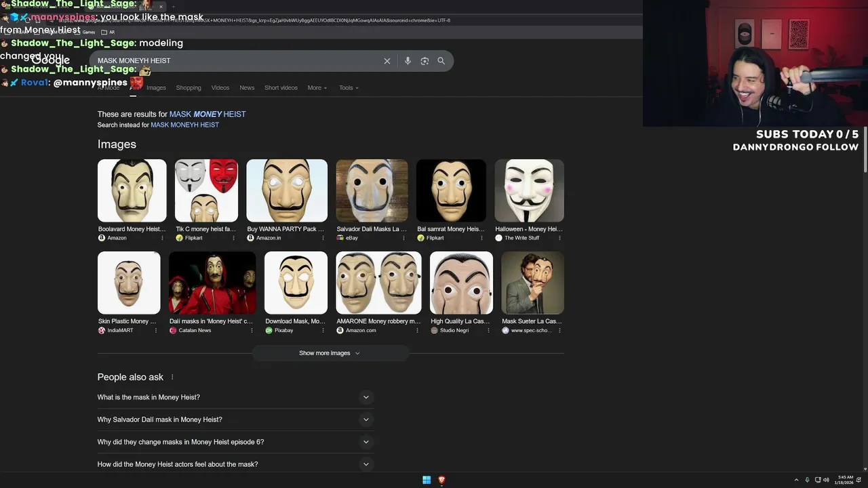868x488 pixels.
Task: Open the man holding mask thumbnail
Action: click(532, 283)
